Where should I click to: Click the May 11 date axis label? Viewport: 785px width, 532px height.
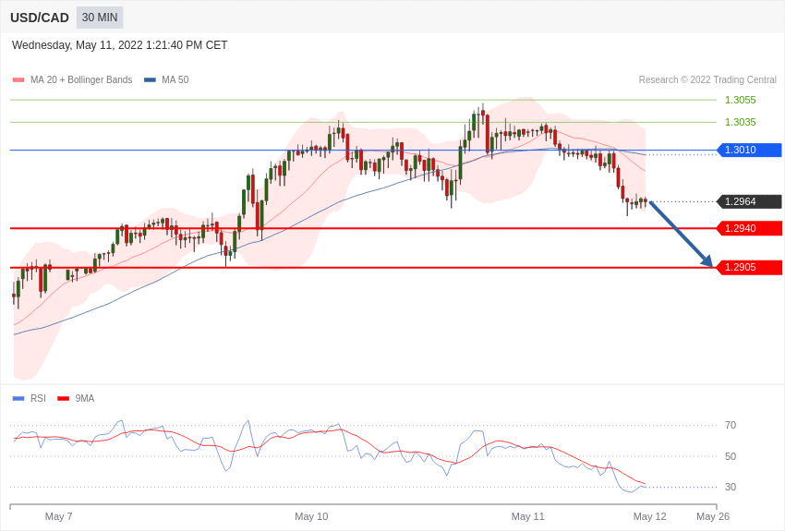(x=527, y=516)
